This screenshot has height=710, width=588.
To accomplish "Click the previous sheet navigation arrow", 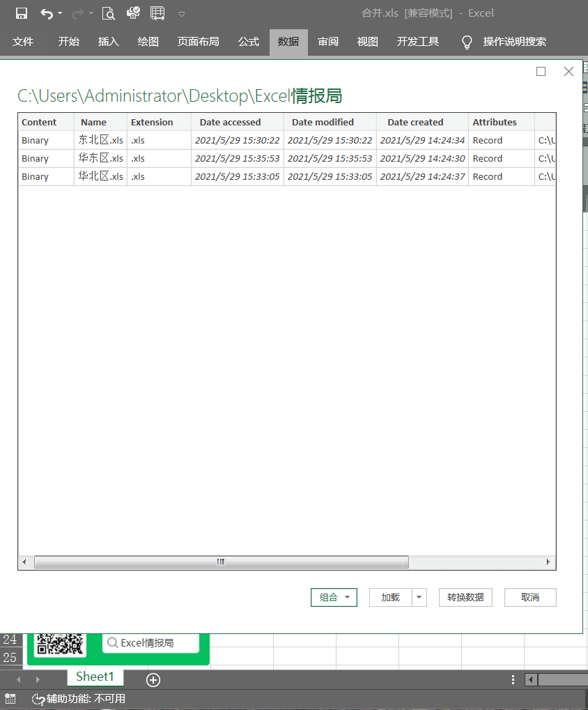I will pyautogui.click(x=19, y=679).
